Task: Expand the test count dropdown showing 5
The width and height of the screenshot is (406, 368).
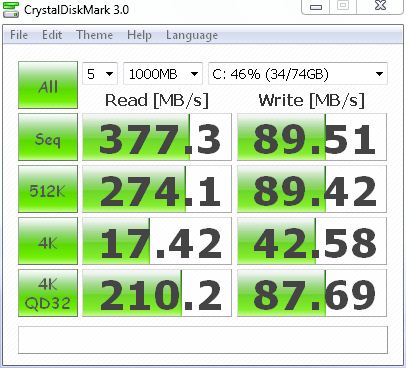Action: click(100, 74)
